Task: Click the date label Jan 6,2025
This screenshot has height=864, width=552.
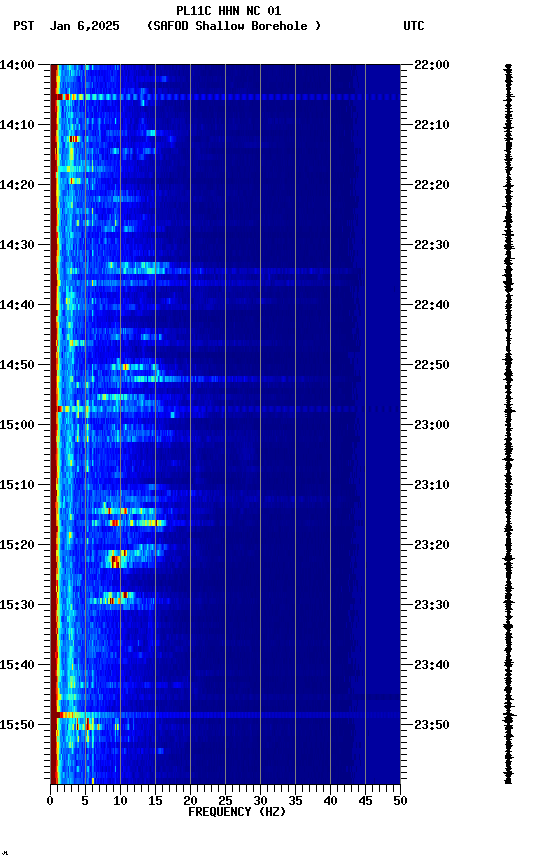Action: pos(84,26)
